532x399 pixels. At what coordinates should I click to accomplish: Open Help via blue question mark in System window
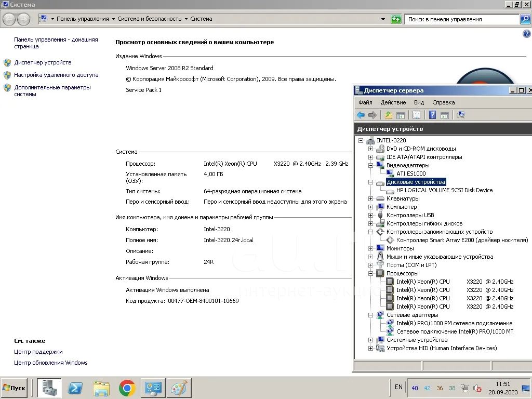click(527, 34)
